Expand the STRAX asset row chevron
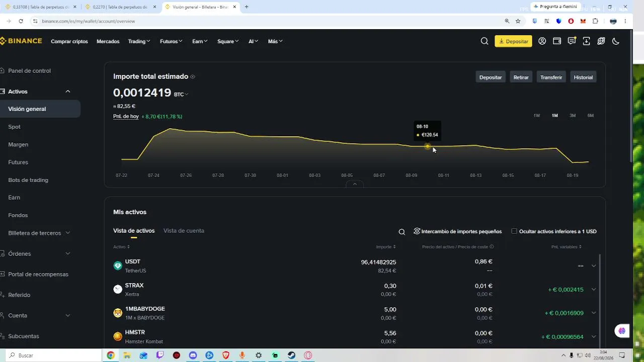The image size is (644, 362). click(594, 289)
